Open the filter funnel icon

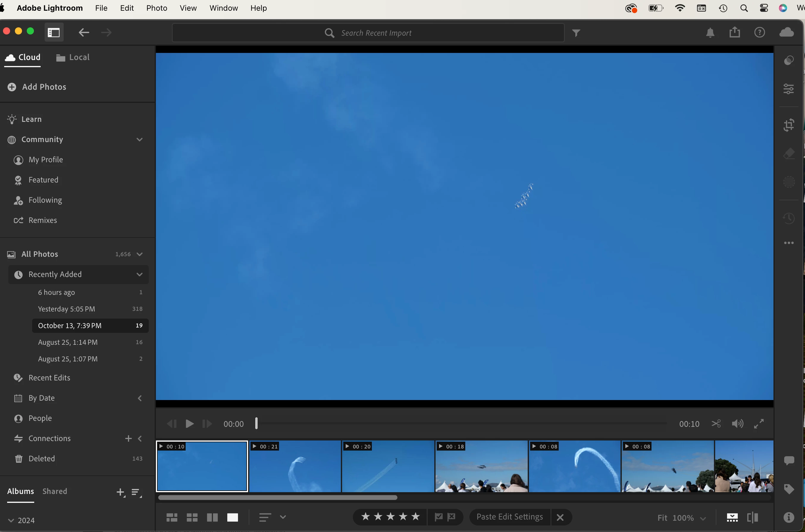576,33
